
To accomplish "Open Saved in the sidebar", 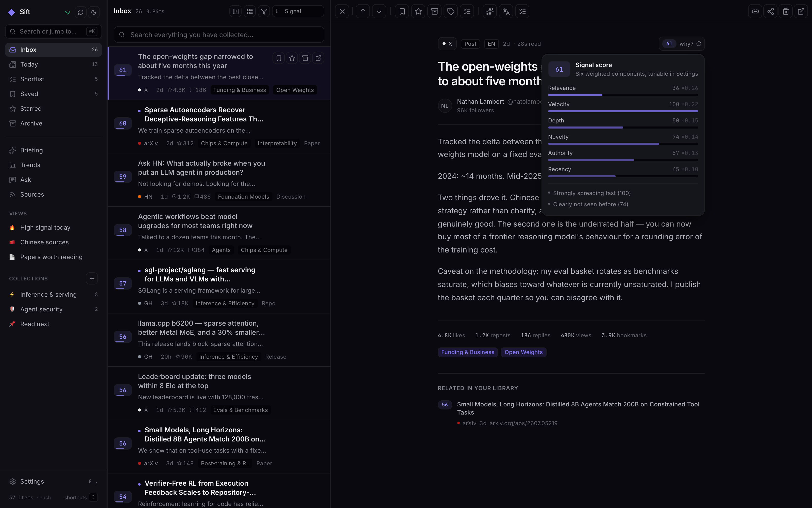I will (53, 94).
